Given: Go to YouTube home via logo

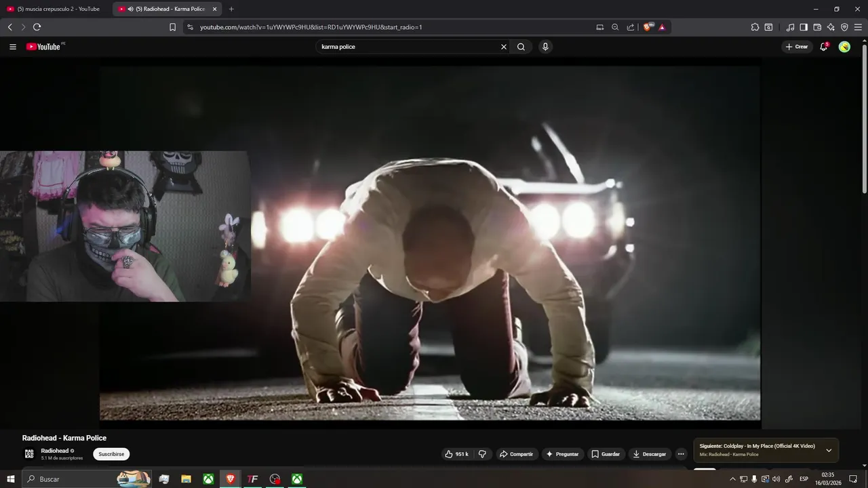Looking at the screenshot, I should tap(44, 47).
